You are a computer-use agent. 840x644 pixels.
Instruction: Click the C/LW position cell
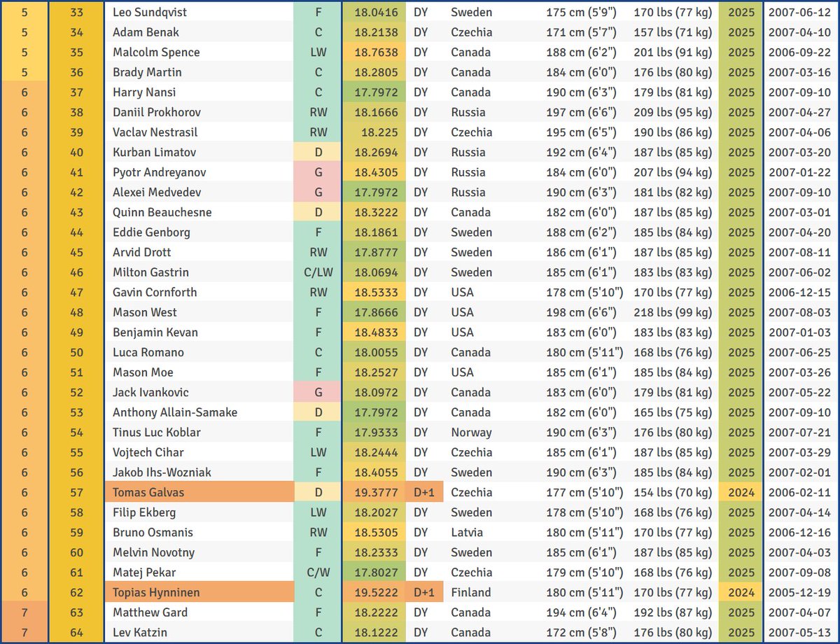(x=318, y=272)
